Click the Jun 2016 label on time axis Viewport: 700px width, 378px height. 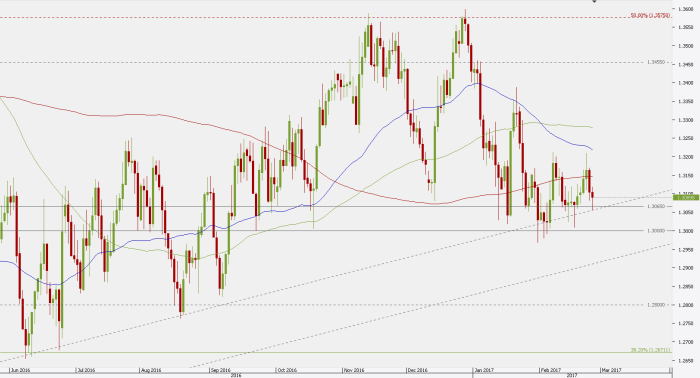[x=20, y=370]
